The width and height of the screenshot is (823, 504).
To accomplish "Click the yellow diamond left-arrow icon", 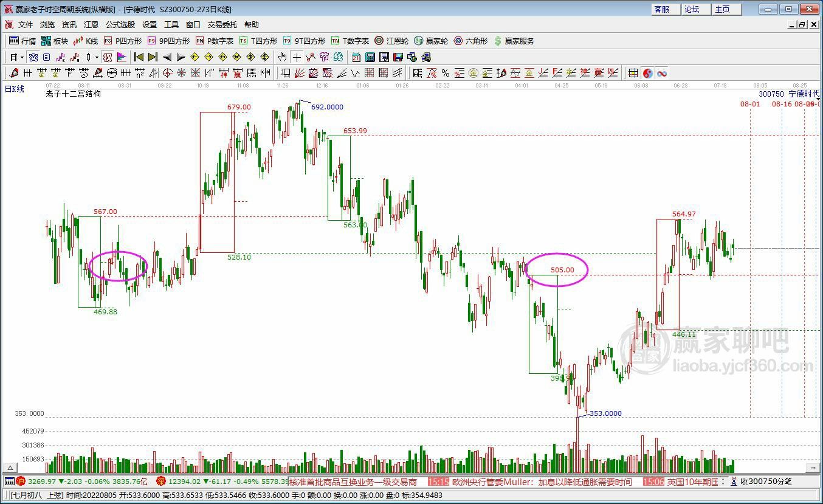I will click(195, 57).
